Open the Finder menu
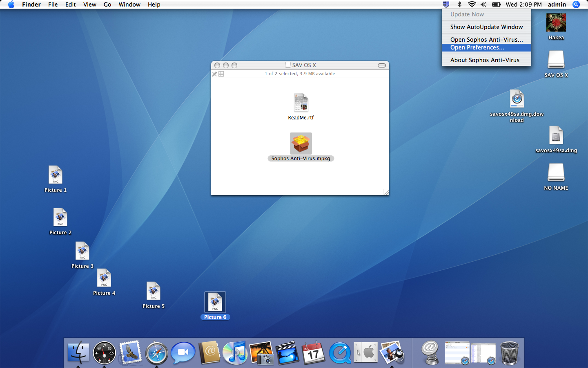 pyautogui.click(x=31, y=4)
